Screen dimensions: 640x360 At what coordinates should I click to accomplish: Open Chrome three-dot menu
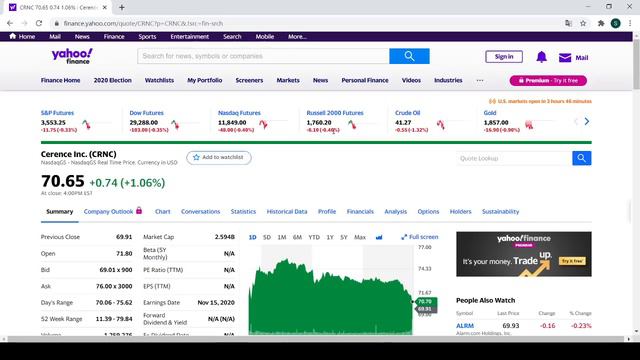630,23
